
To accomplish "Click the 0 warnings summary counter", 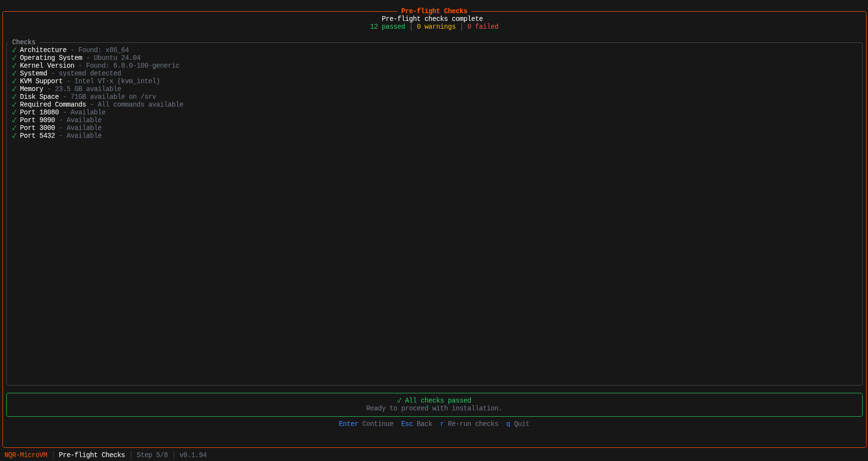I will coord(436,27).
